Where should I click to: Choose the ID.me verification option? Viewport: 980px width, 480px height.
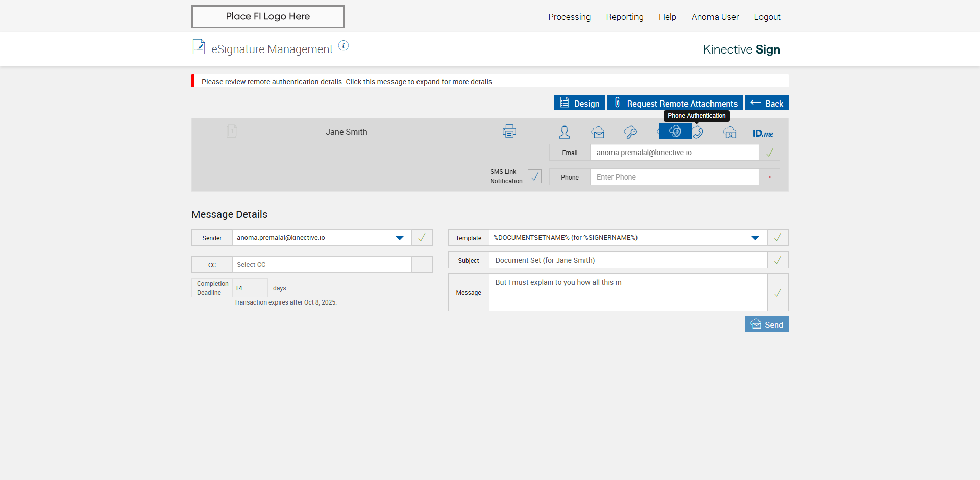(x=763, y=133)
